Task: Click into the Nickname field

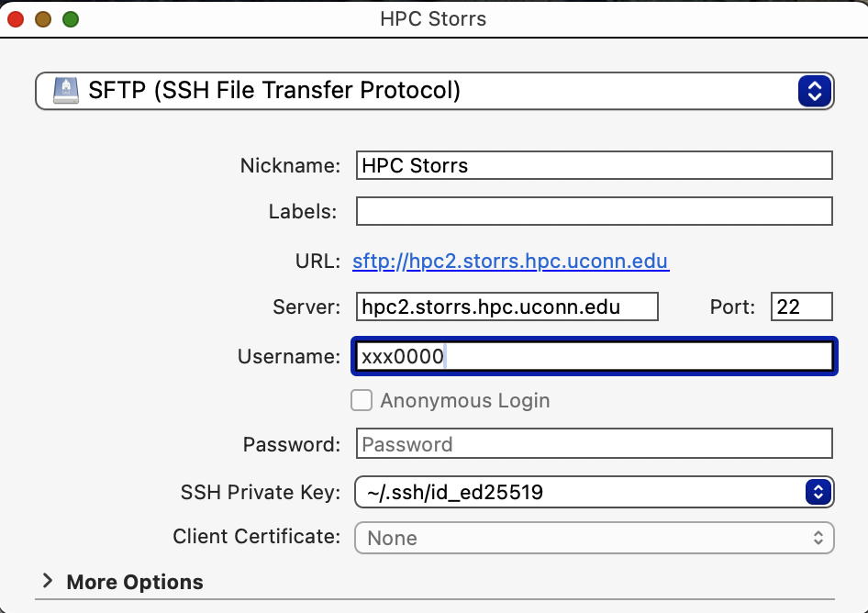Action: tap(594, 166)
